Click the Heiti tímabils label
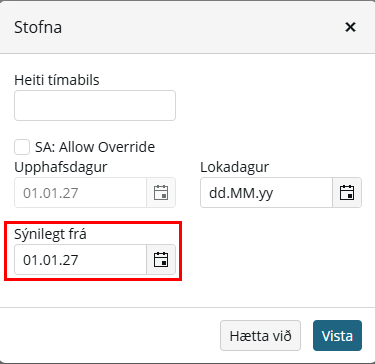 57,80
